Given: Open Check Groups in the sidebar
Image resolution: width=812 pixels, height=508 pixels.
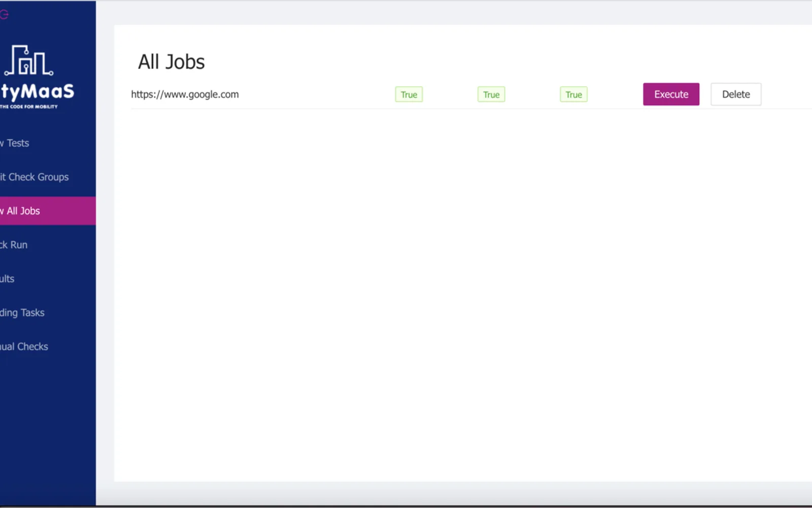Looking at the screenshot, I should [x=48, y=177].
